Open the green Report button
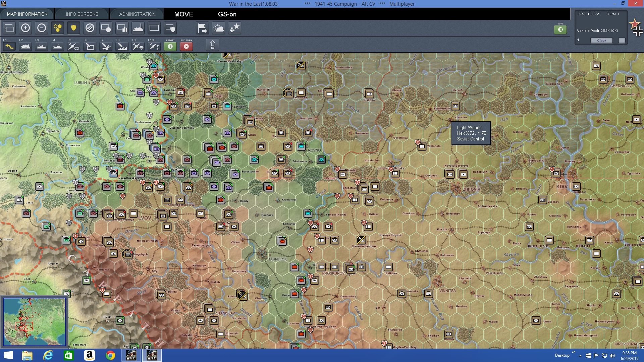 (x=170, y=46)
